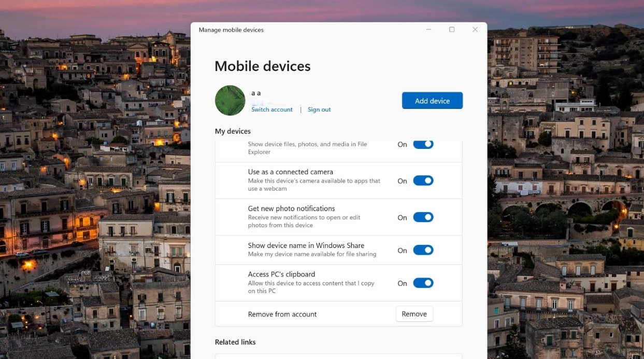Click the Remove button for this device
The width and height of the screenshot is (644, 359).
(414, 314)
